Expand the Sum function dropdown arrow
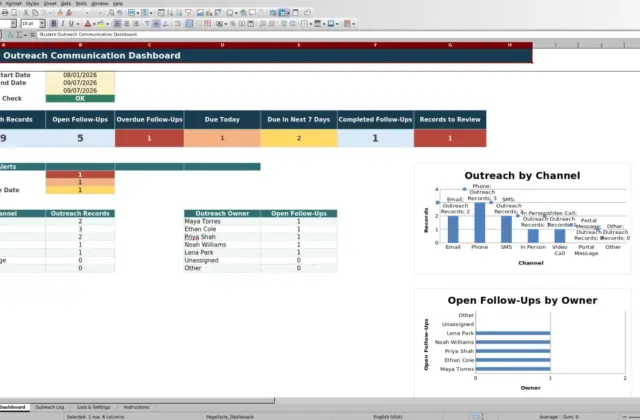 pyautogui.click(x=25, y=35)
